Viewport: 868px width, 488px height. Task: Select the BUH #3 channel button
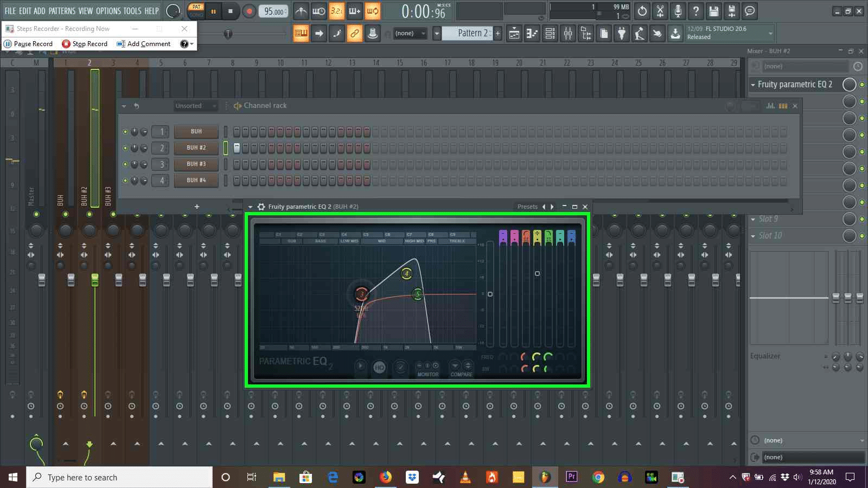point(196,164)
